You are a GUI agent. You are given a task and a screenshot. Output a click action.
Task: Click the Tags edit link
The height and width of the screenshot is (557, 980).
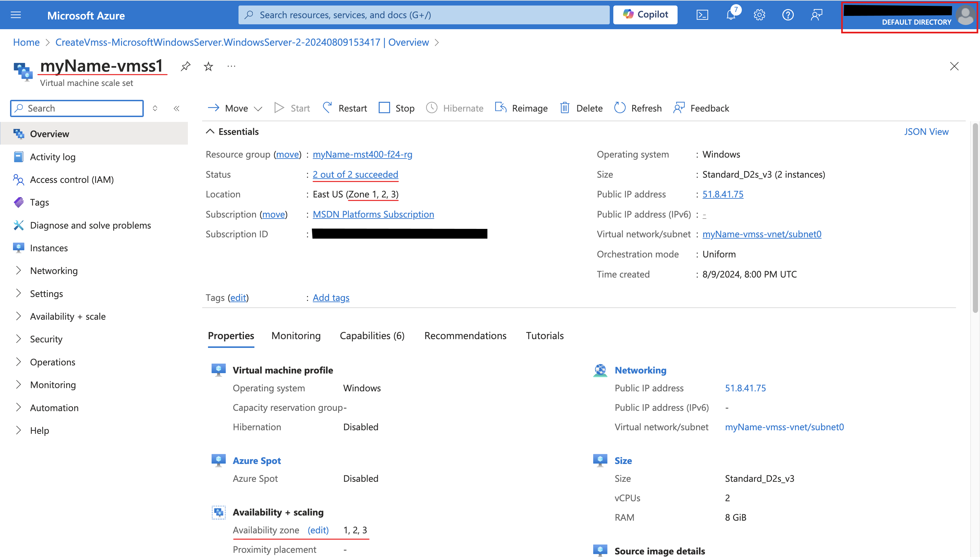tap(238, 298)
